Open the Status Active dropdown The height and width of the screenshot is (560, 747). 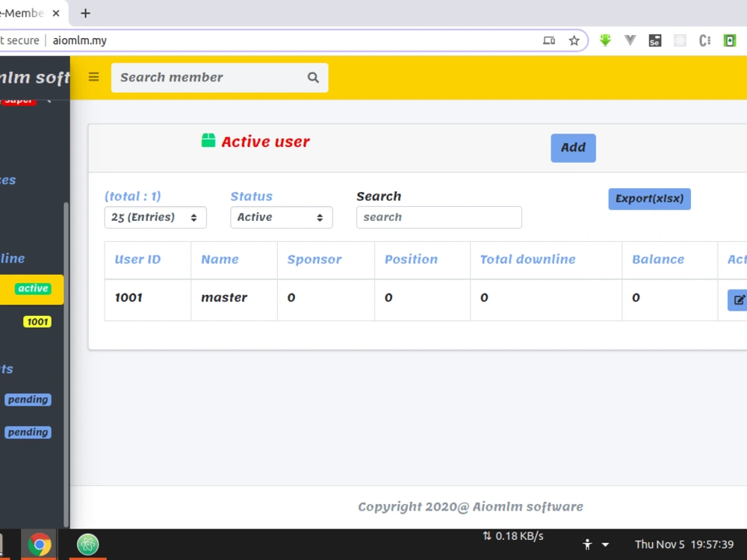click(x=282, y=217)
